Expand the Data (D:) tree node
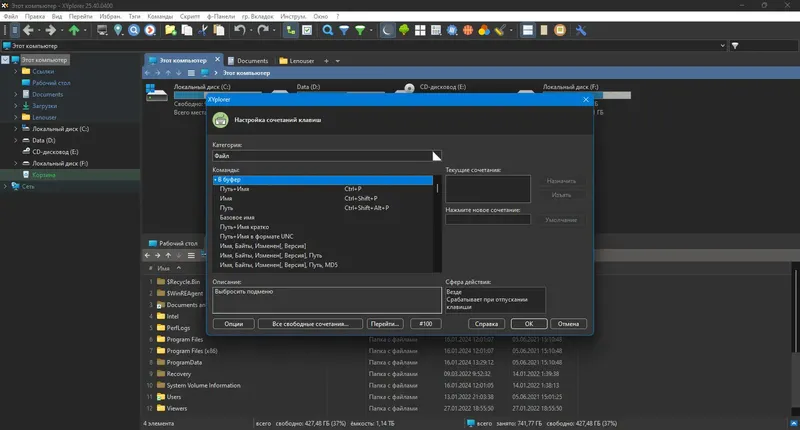Viewport: 800px width, 430px height. pyautogui.click(x=15, y=140)
